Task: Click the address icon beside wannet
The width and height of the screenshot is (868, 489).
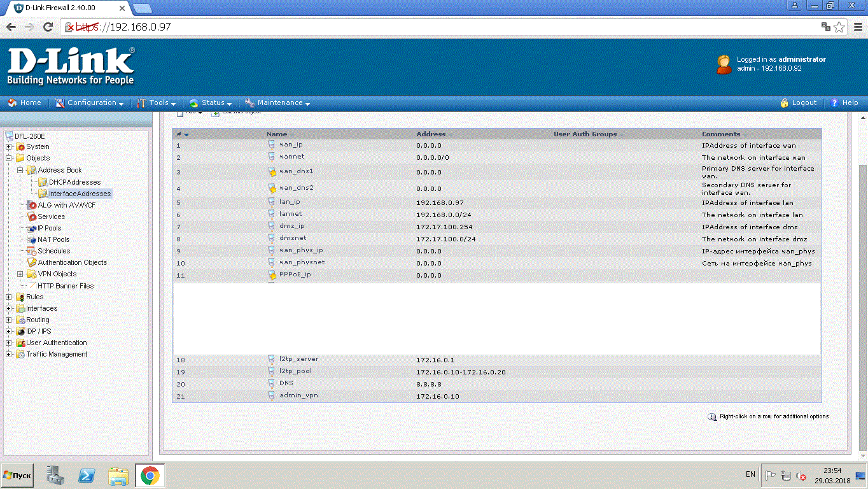Action: pyautogui.click(x=271, y=156)
